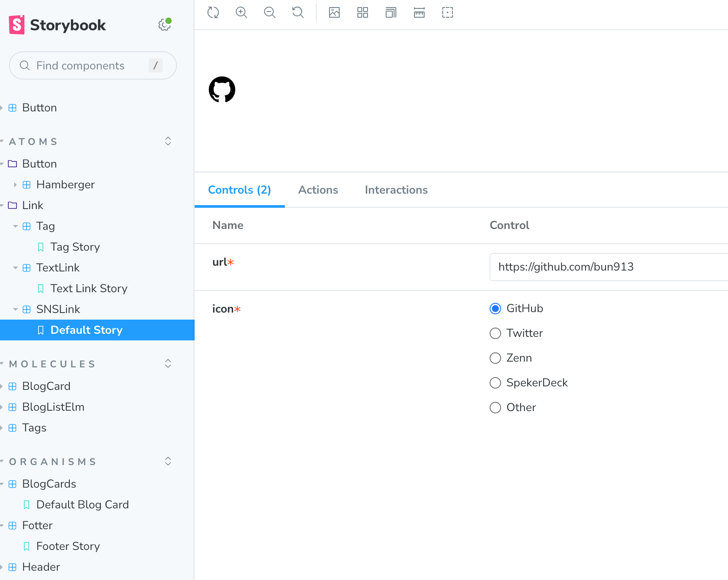
Task: Collapse the ATOMS section
Action: point(33,142)
